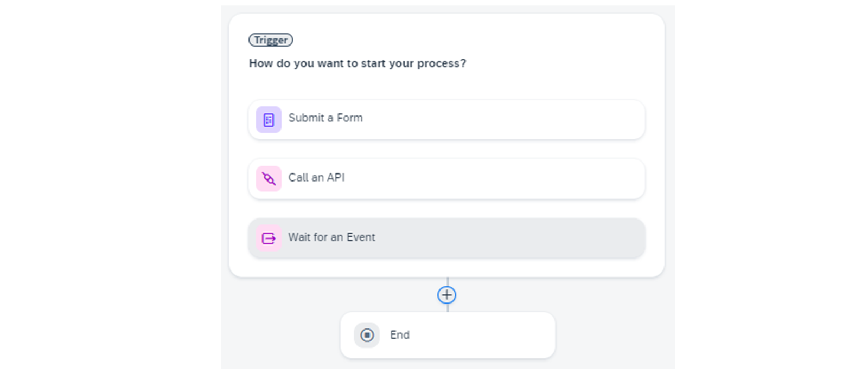The image size is (868, 374).
Task: Add a step with the plus icon
Action: (x=447, y=295)
